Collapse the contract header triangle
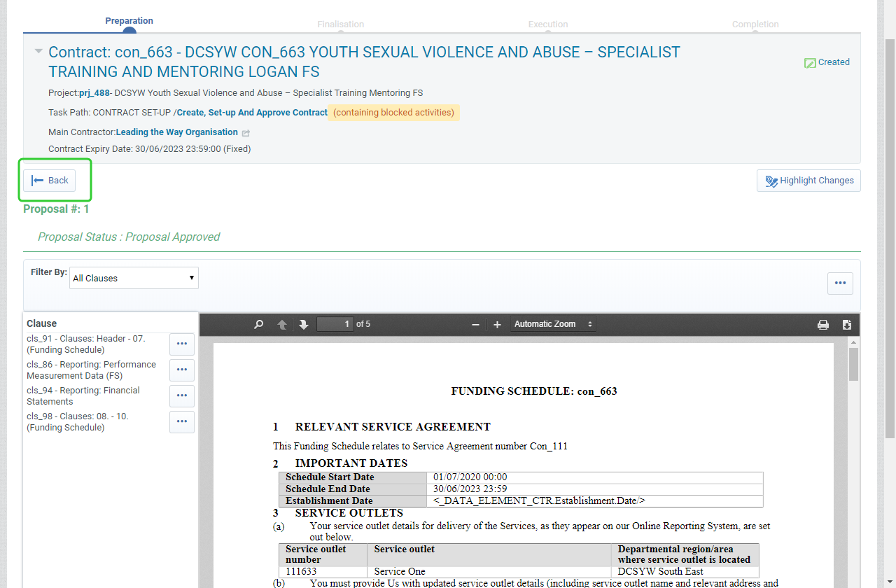The image size is (896, 588). [38, 51]
